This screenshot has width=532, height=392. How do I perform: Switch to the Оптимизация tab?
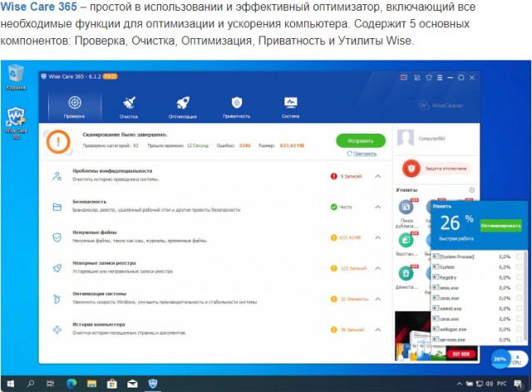[183, 107]
